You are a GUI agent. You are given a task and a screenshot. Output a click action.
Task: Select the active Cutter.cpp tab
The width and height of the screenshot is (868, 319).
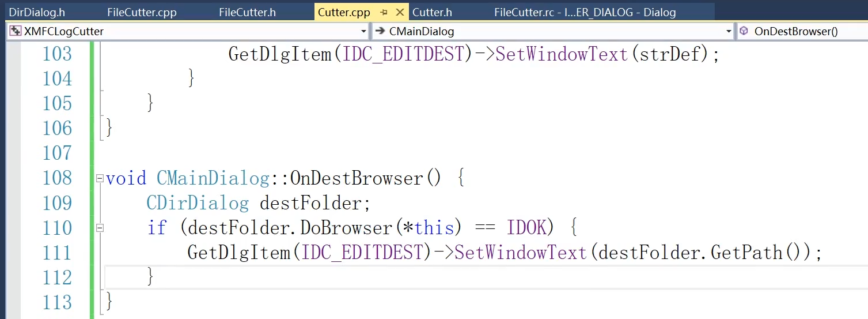(x=344, y=12)
